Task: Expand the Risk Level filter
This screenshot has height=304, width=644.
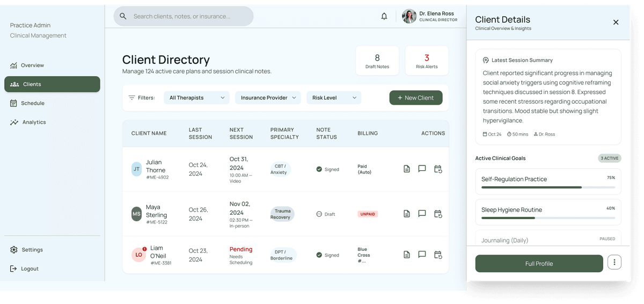Action: [x=334, y=98]
